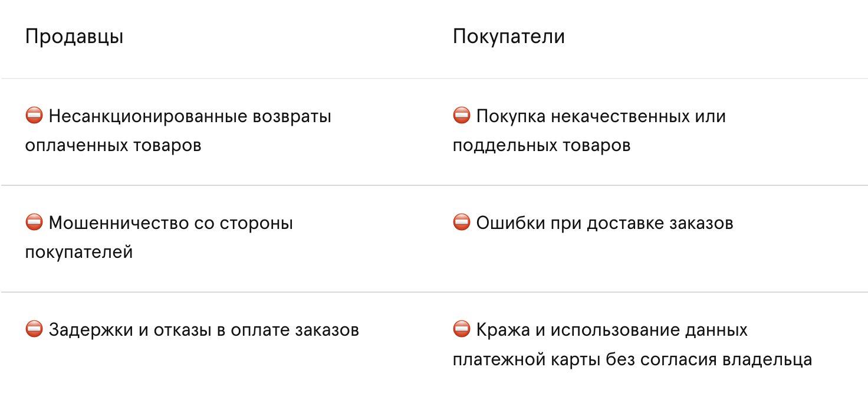Click the divider line directly below the headers

[x=434, y=78]
